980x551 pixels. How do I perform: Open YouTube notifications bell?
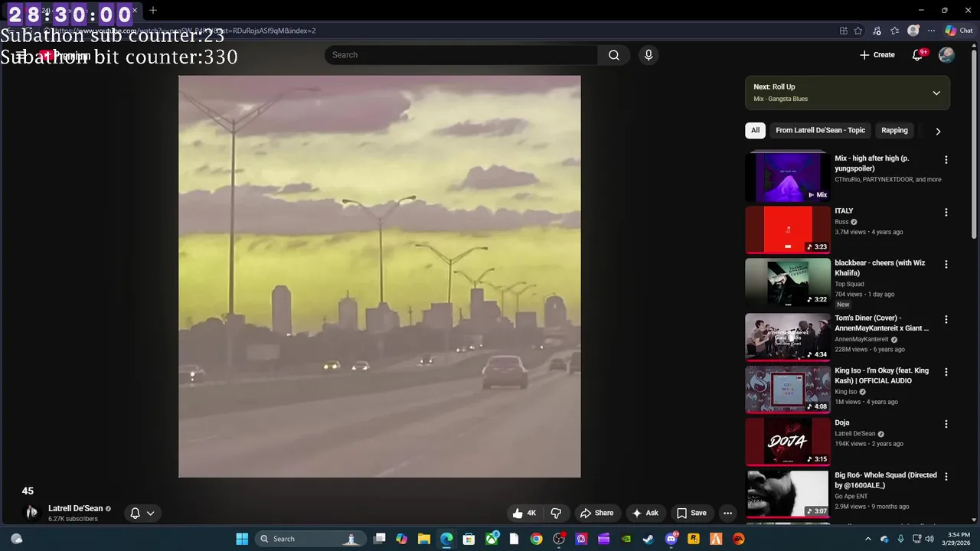pos(917,55)
